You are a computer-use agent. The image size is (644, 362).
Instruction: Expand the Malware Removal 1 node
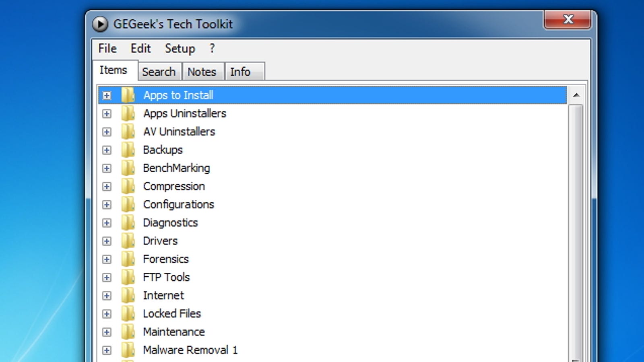pos(107,350)
